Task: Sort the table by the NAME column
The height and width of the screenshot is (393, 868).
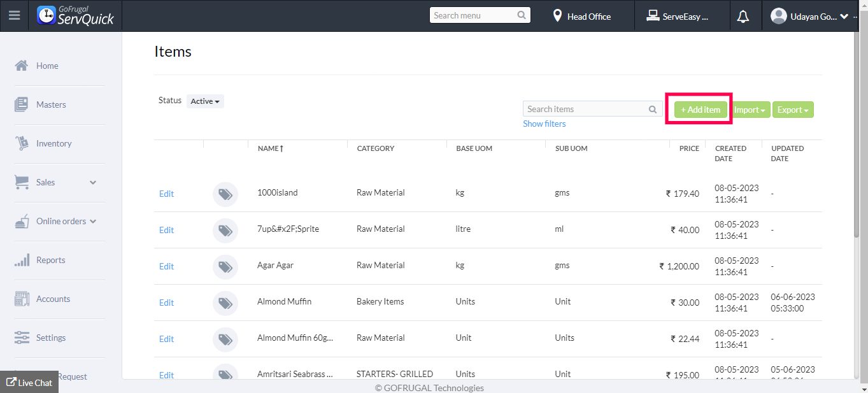Action: (x=270, y=148)
